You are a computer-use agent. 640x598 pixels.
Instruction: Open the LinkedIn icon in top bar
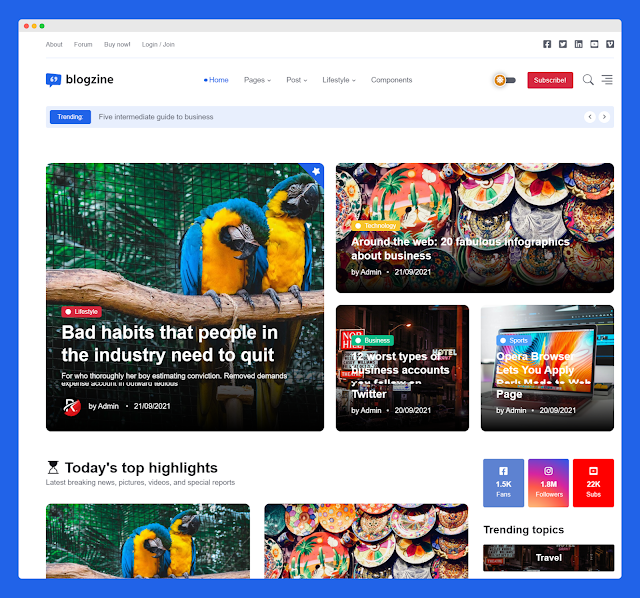578,44
